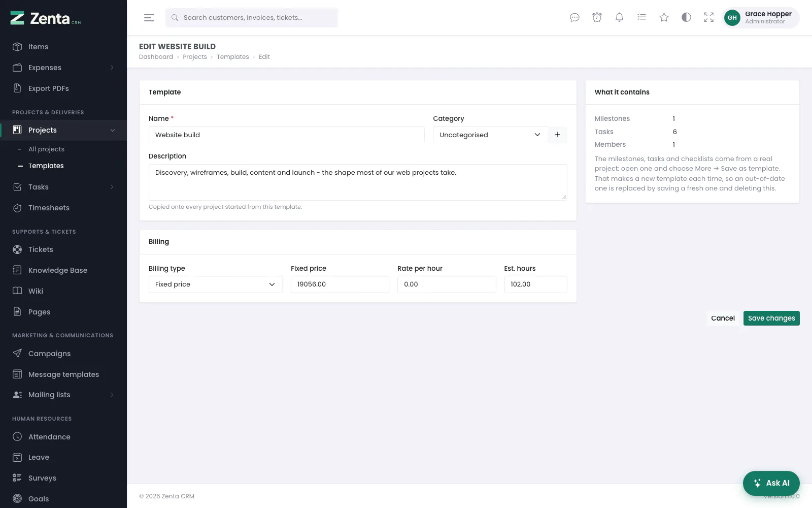Click the plus add category button
The height and width of the screenshot is (508, 812).
click(x=557, y=135)
